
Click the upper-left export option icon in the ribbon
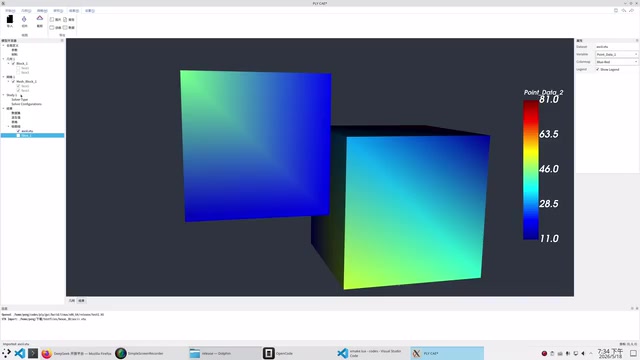[x=52, y=19]
